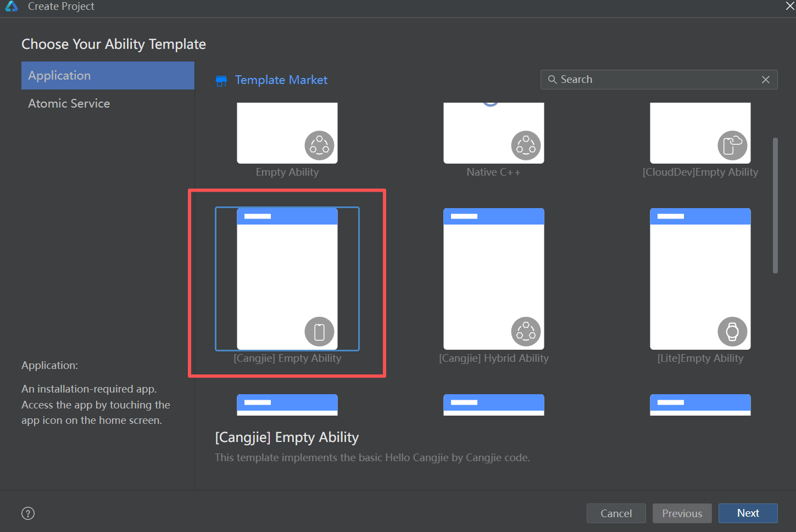
Task: Click the Cancel button
Action: 616,513
